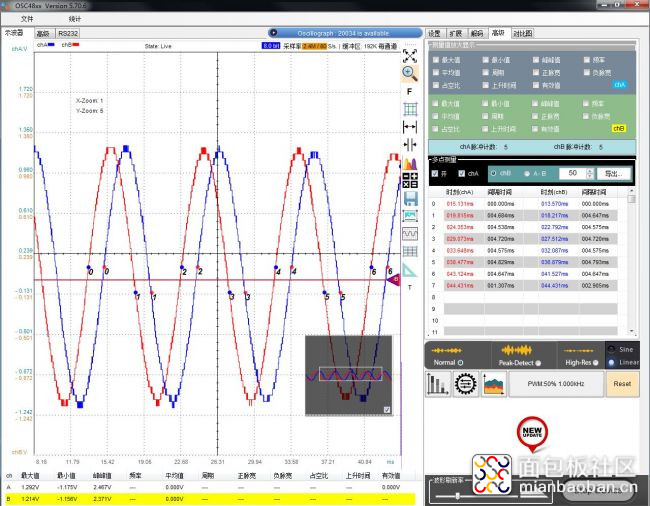Select Linear interpolation
The image size is (650, 506).
[611, 362]
